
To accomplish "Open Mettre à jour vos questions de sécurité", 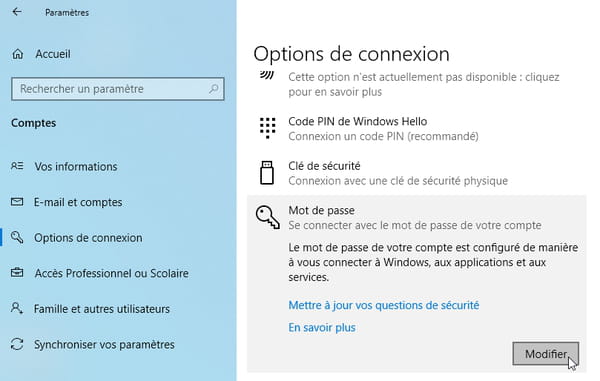I will pyautogui.click(x=383, y=305).
